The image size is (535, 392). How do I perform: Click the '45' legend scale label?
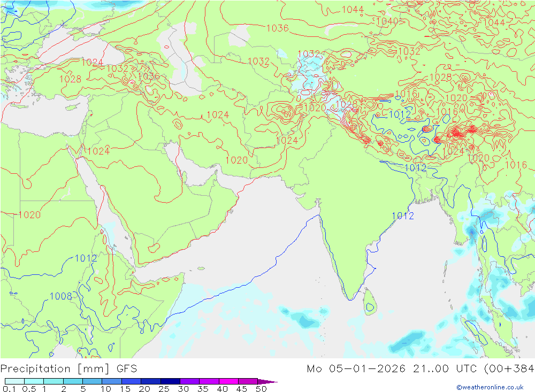tap(242, 389)
